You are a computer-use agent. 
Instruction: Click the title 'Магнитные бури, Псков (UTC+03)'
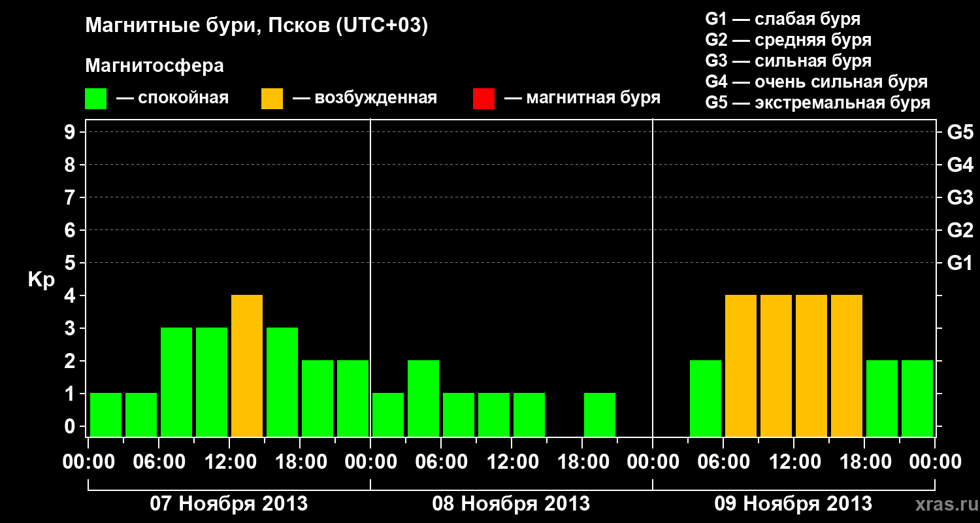tap(257, 26)
